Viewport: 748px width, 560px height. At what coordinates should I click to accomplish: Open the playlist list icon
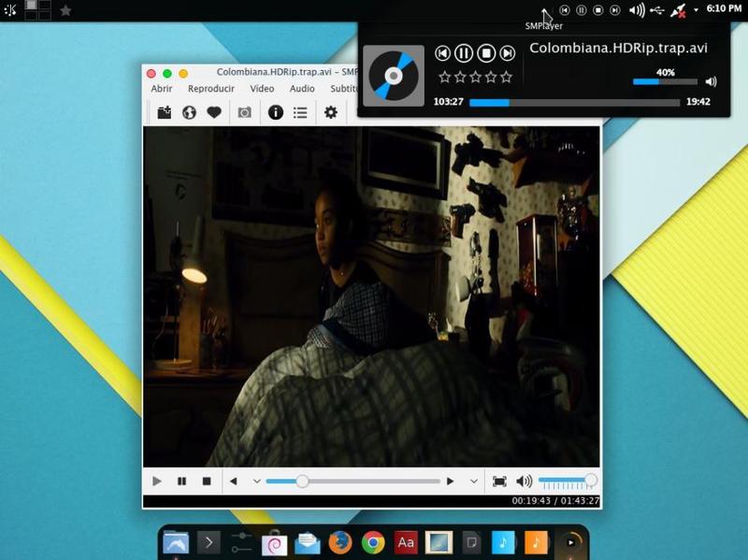click(x=300, y=112)
